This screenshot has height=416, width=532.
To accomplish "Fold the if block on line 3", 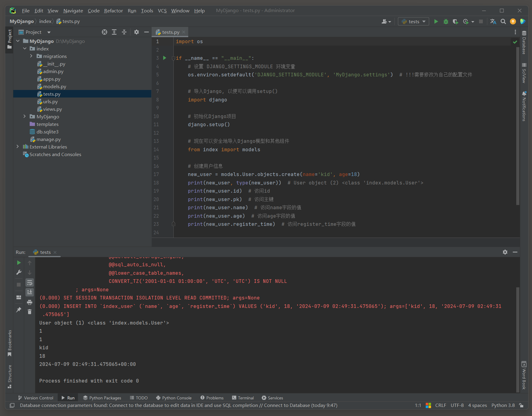I will (173, 58).
